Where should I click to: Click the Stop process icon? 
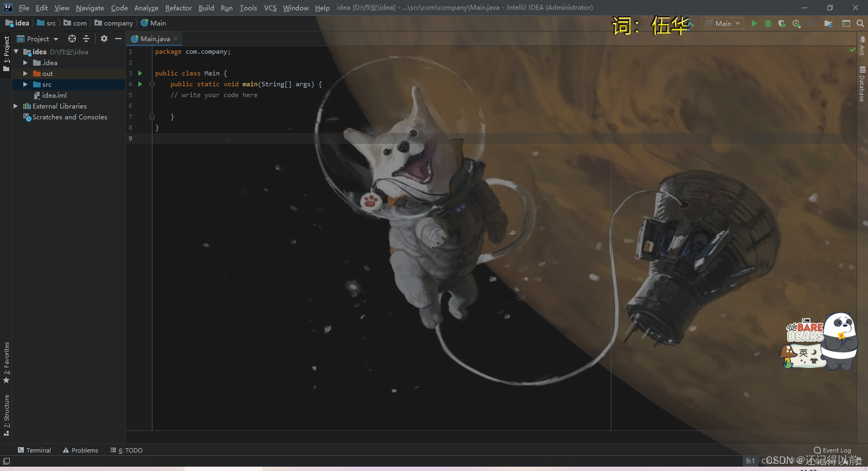click(x=810, y=23)
